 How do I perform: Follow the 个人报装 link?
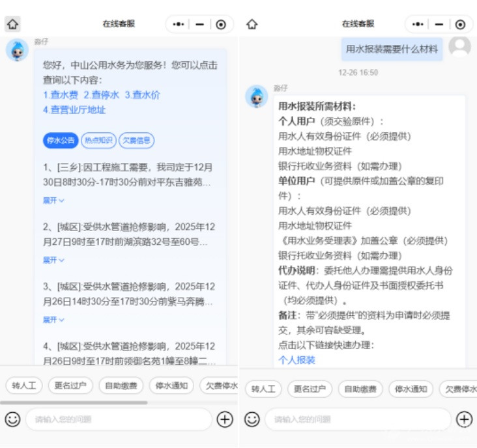point(296,360)
